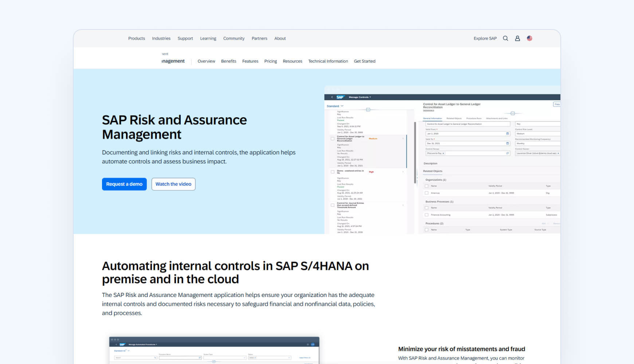
Task: Select the General Information tab in control detail
Action: (x=432, y=118)
